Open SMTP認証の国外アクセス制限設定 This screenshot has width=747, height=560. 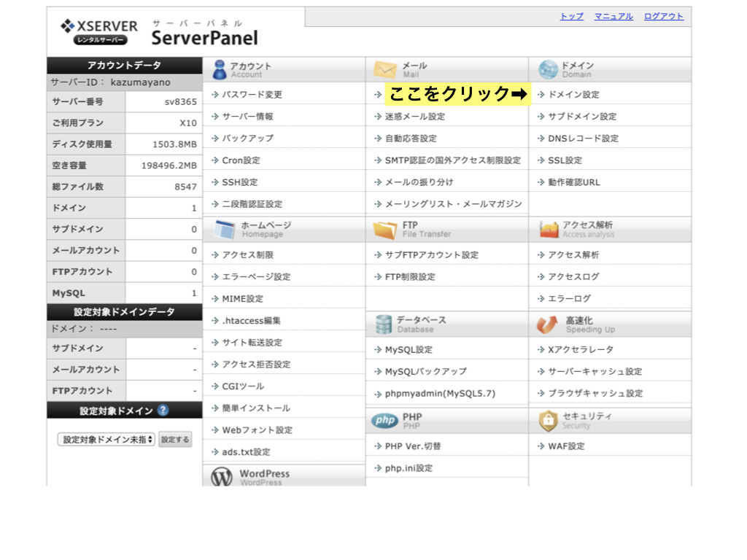452,160
